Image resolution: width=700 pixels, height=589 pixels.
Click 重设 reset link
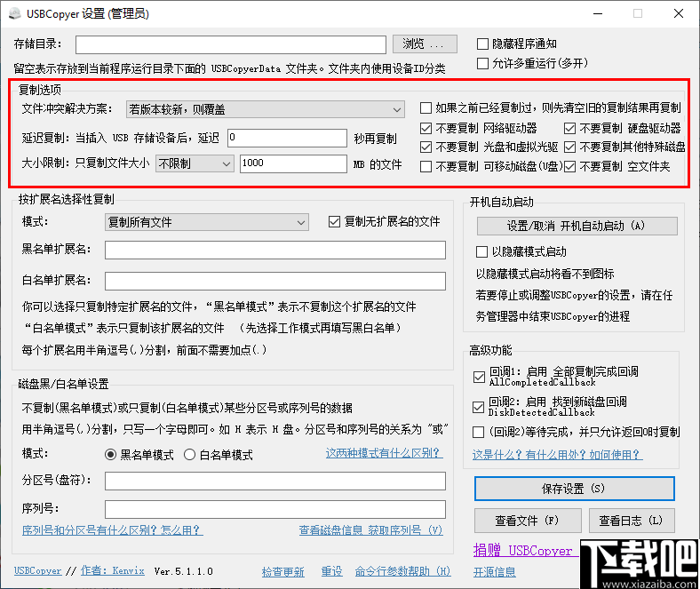331,571
